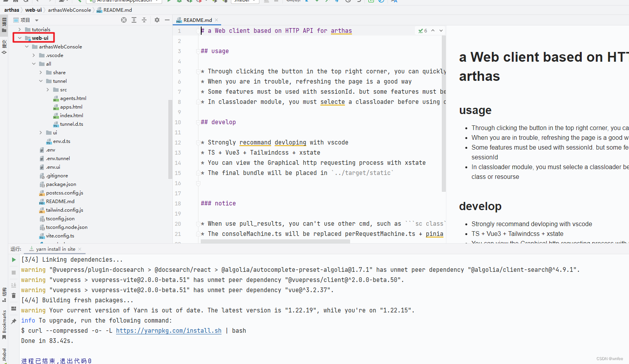Start debugging with the debug icon

(x=179, y=2)
